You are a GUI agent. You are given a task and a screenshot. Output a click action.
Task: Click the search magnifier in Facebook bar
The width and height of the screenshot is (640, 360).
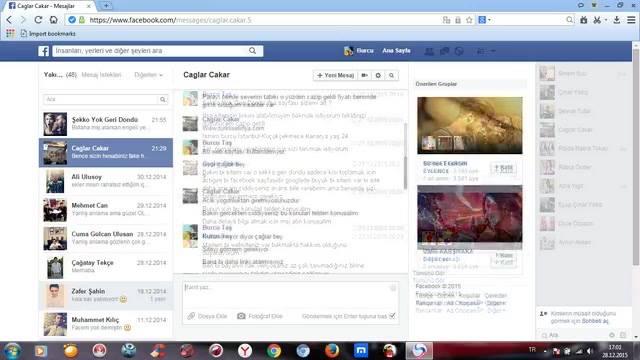pyautogui.click(x=253, y=51)
